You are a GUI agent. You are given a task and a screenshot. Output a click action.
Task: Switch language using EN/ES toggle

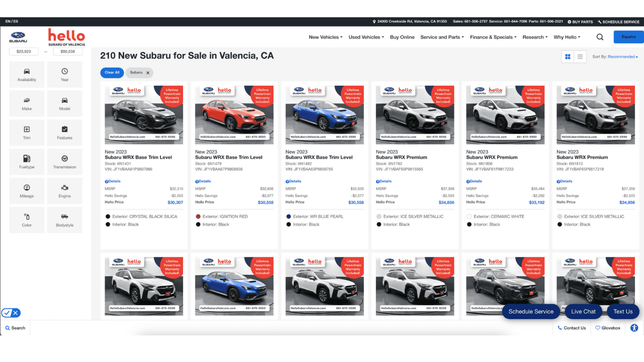pyautogui.click(x=11, y=21)
